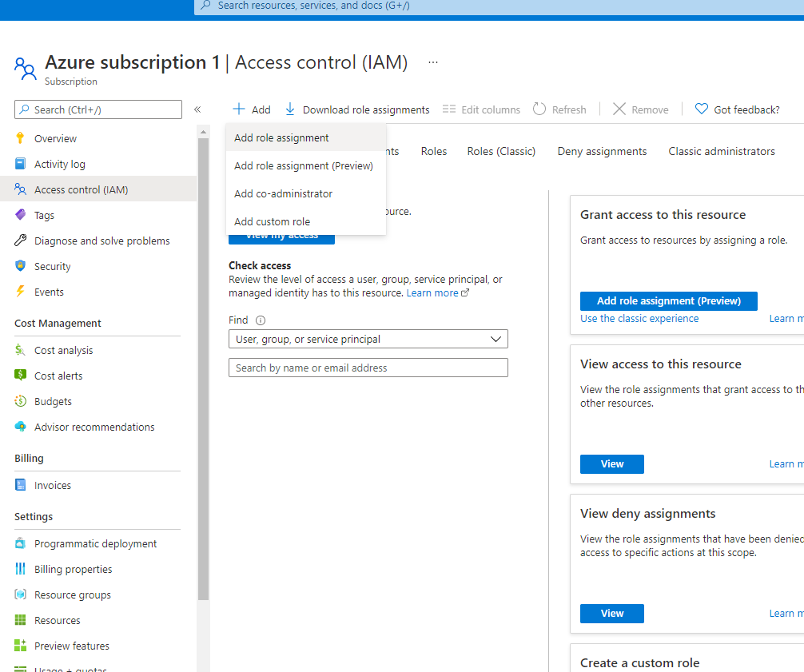Open the Activity log
Image resolution: width=804 pixels, height=672 pixels.
pyautogui.click(x=59, y=164)
